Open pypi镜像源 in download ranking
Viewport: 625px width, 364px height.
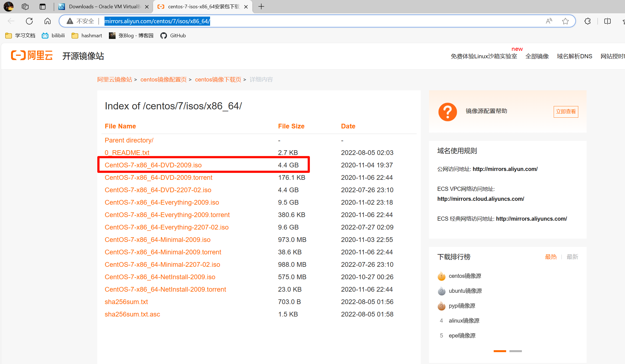(x=462, y=306)
